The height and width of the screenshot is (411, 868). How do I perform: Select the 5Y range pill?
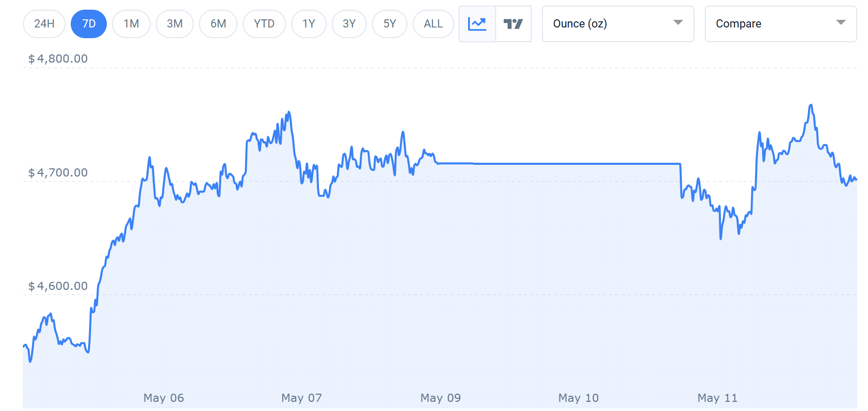click(x=390, y=24)
